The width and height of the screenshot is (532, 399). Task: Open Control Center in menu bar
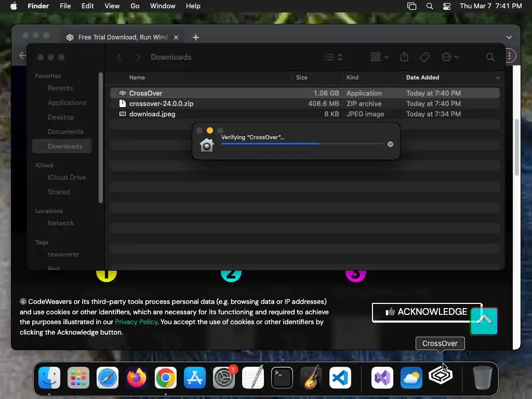click(x=447, y=6)
